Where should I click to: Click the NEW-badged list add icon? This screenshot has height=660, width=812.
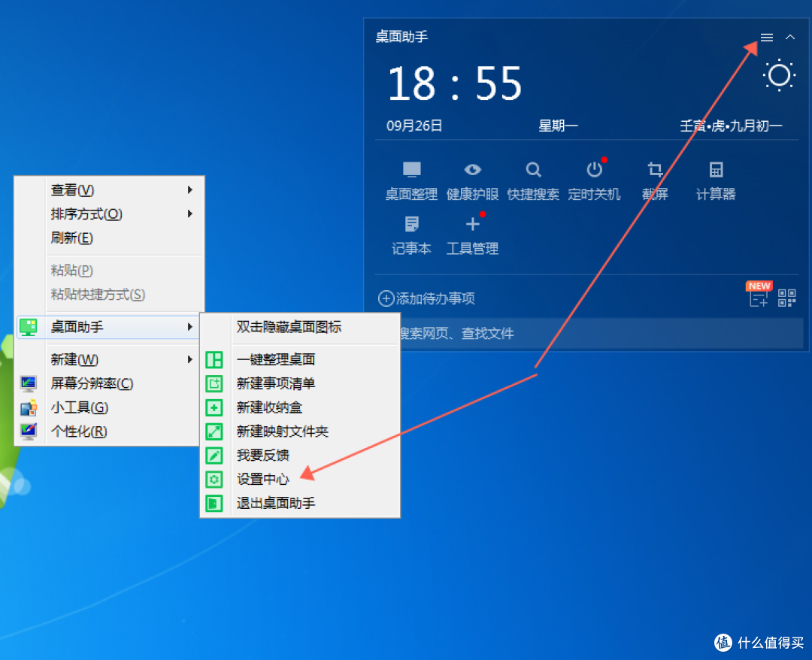(x=759, y=298)
